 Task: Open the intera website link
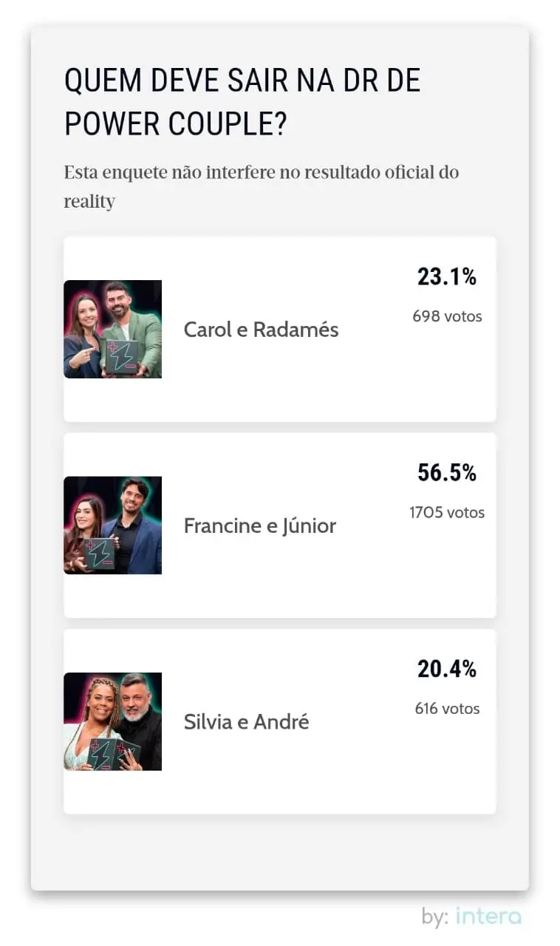(x=488, y=916)
